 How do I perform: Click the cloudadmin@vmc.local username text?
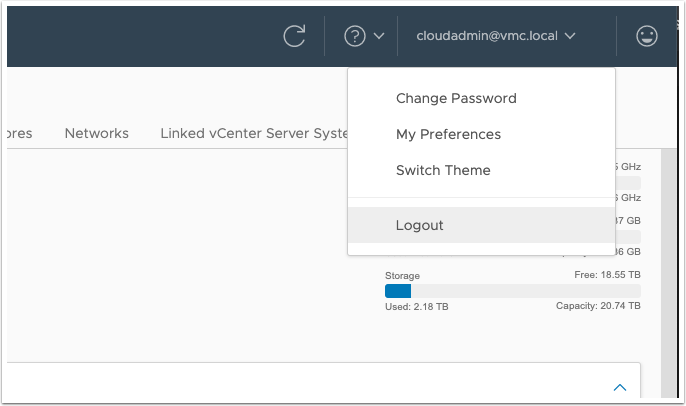(x=487, y=36)
